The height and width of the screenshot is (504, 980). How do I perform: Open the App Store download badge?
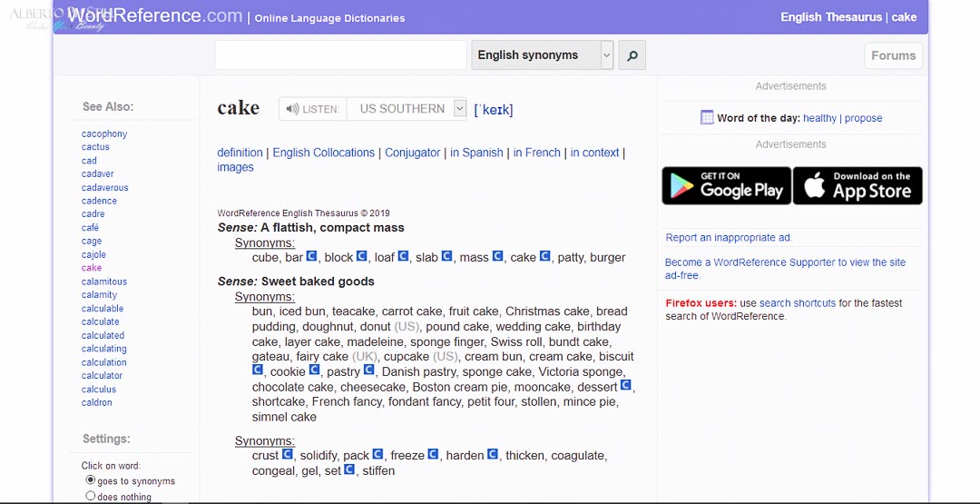[x=857, y=185]
